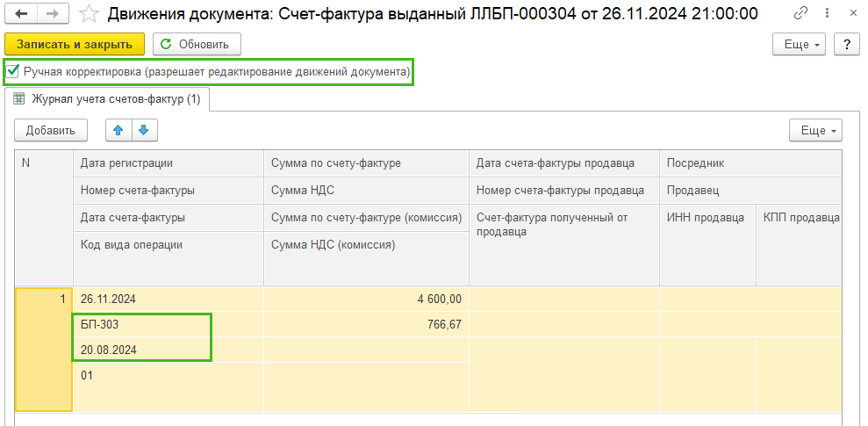Click the Добавить button
The image size is (868, 426).
coord(50,131)
